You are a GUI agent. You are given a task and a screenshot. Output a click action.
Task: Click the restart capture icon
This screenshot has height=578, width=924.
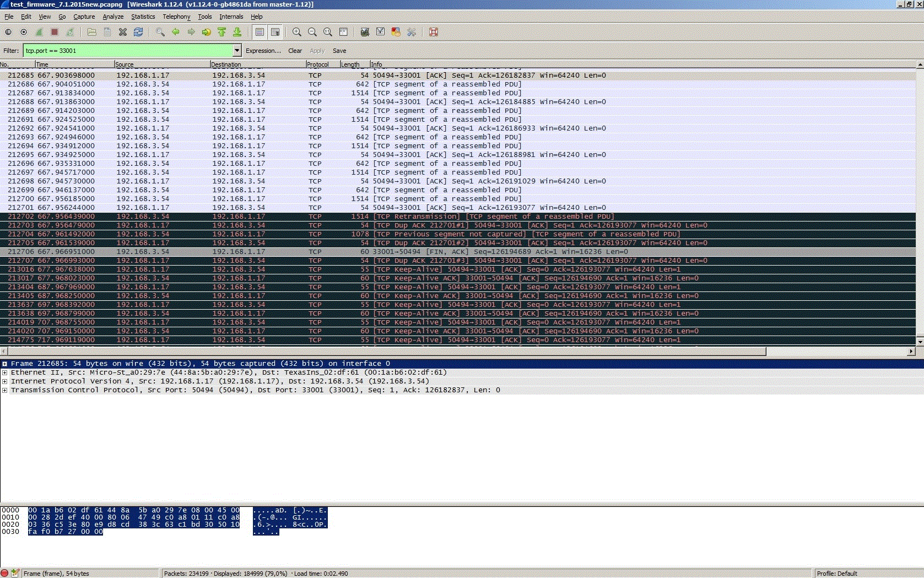click(x=70, y=32)
